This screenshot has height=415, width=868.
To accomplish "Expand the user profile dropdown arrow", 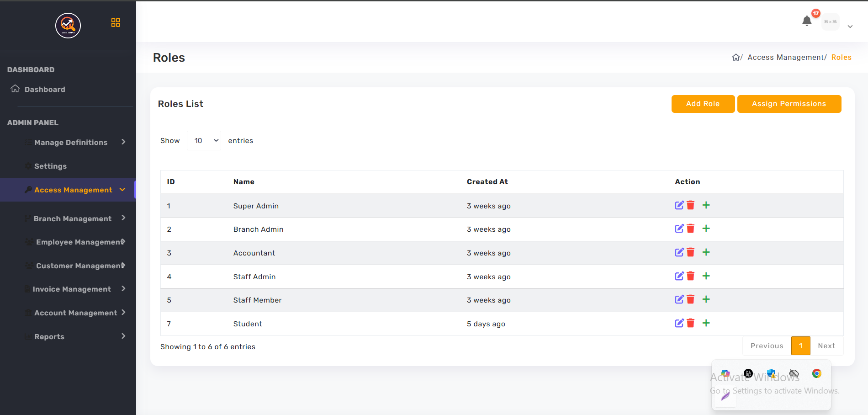I will pyautogui.click(x=850, y=27).
